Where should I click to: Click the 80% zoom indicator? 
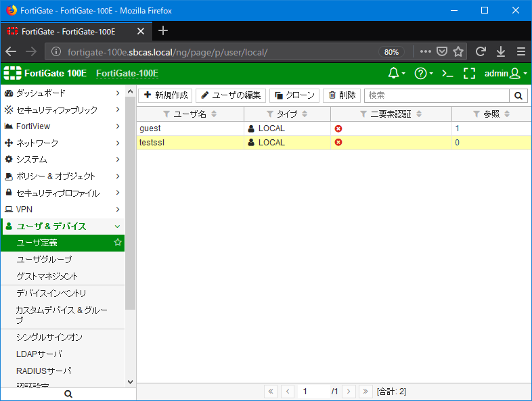coord(391,52)
